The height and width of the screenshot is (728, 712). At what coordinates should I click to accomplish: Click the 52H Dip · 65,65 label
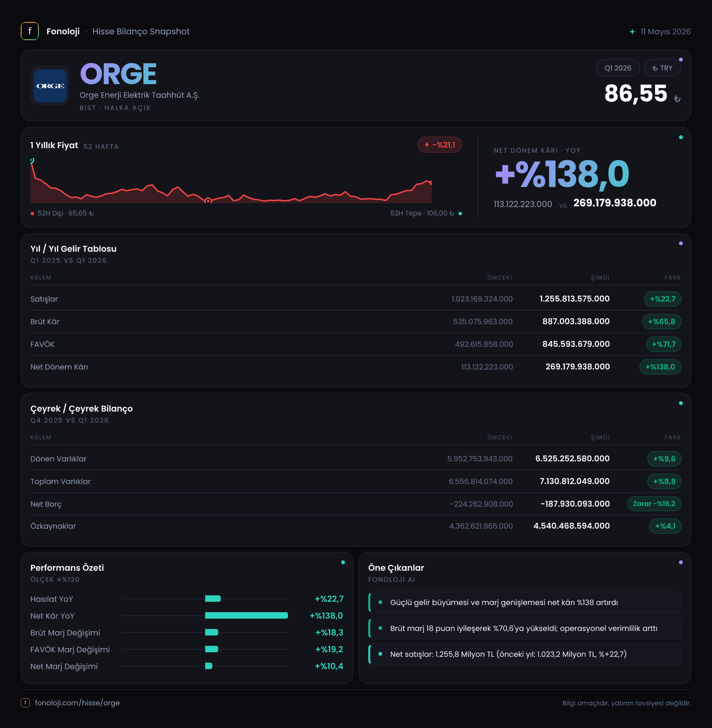(x=65, y=213)
